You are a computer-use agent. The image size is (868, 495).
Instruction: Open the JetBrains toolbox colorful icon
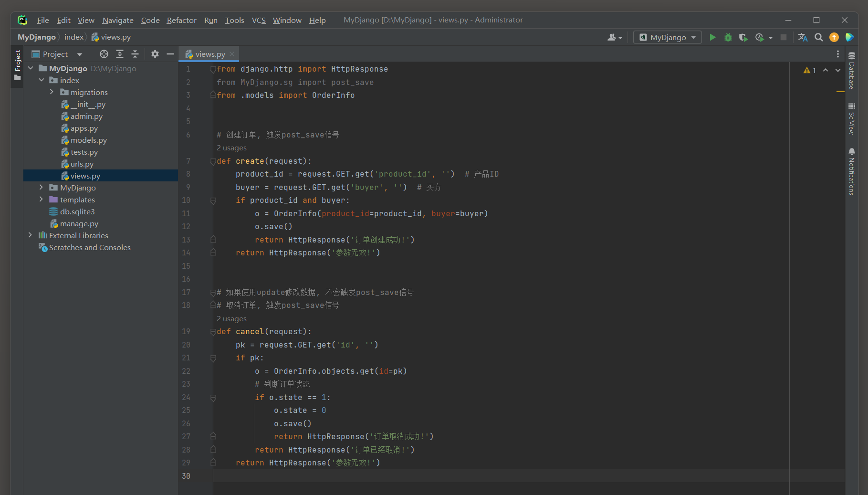point(850,37)
